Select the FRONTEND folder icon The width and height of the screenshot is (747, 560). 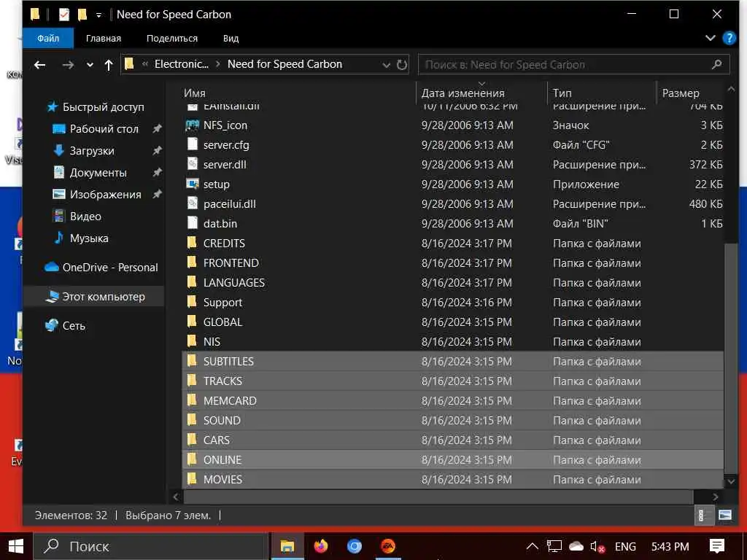pos(192,262)
